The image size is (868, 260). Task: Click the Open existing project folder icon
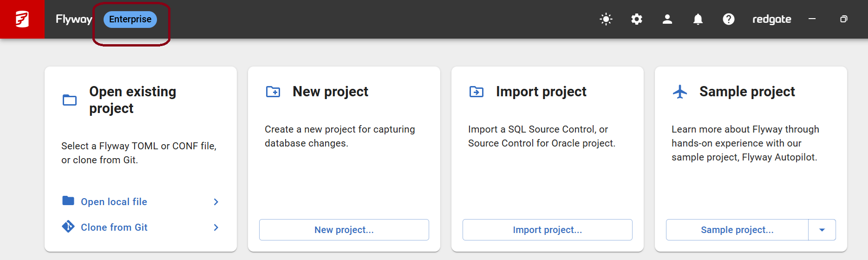[70, 100]
